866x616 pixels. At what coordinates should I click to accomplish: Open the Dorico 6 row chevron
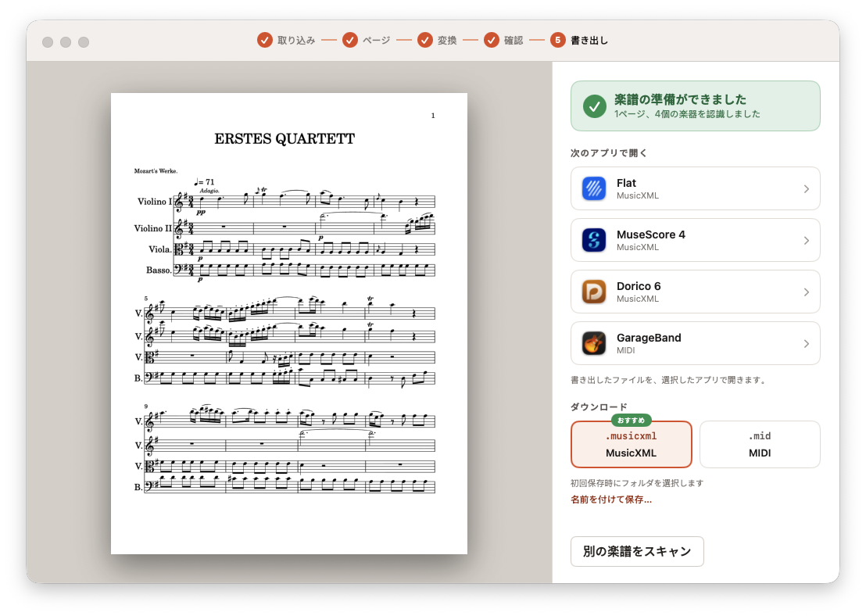[807, 292]
